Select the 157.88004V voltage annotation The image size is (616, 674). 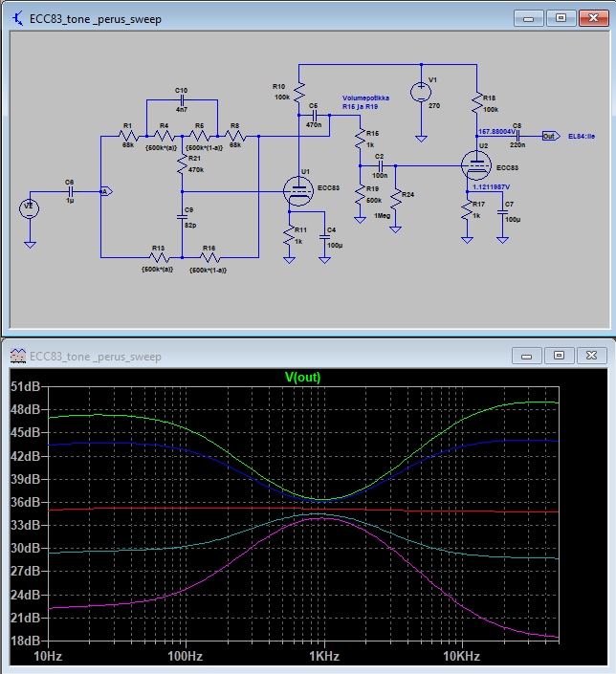(x=497, y=131)
